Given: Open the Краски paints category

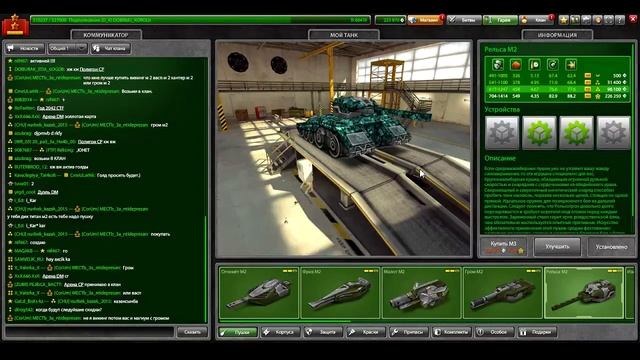Looking at the screenshot, I should pyautogui.click(x=366, y=332).
